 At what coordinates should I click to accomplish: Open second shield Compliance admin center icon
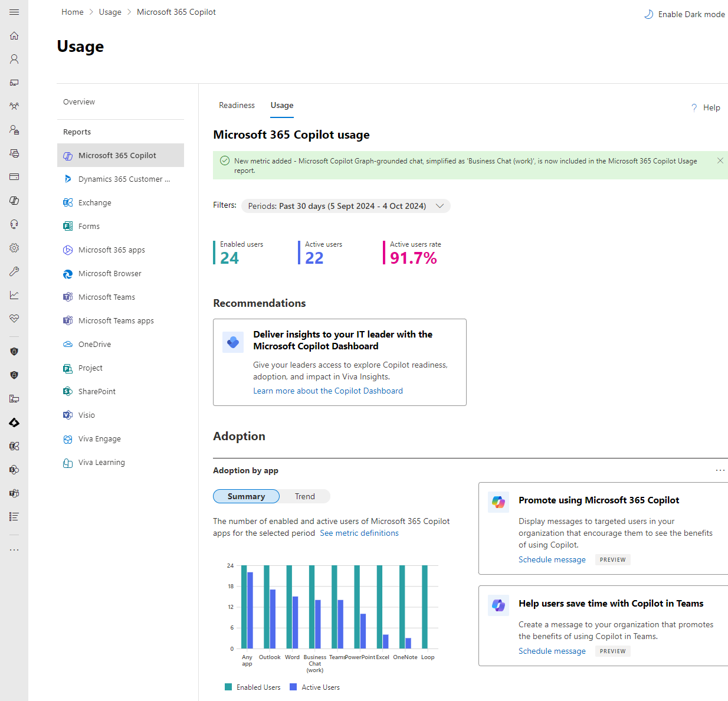point(14,375)
